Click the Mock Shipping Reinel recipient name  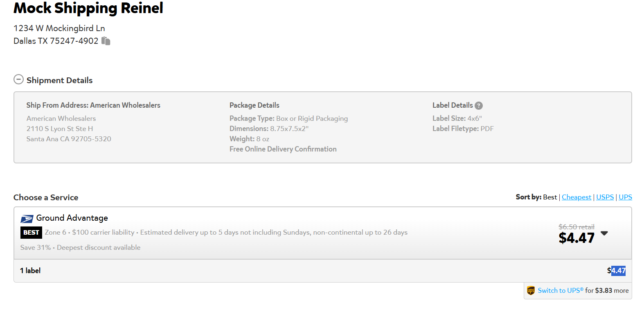(x=88, y=8)
